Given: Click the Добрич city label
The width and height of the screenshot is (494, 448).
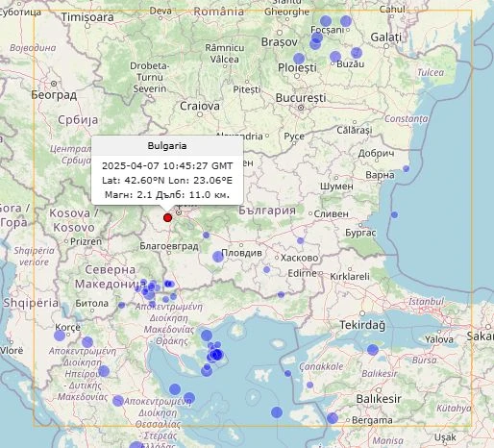Looking at the screenshot, I should [x=376, y=153].
